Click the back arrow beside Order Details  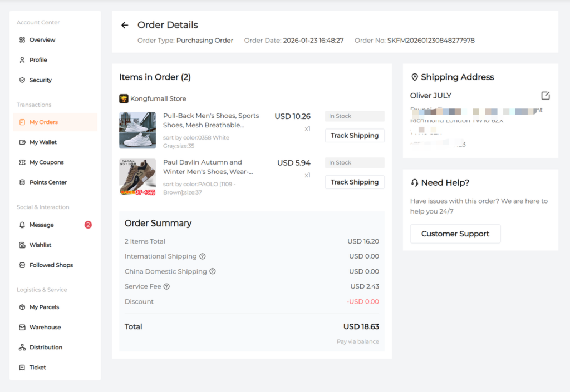[125, 25]
